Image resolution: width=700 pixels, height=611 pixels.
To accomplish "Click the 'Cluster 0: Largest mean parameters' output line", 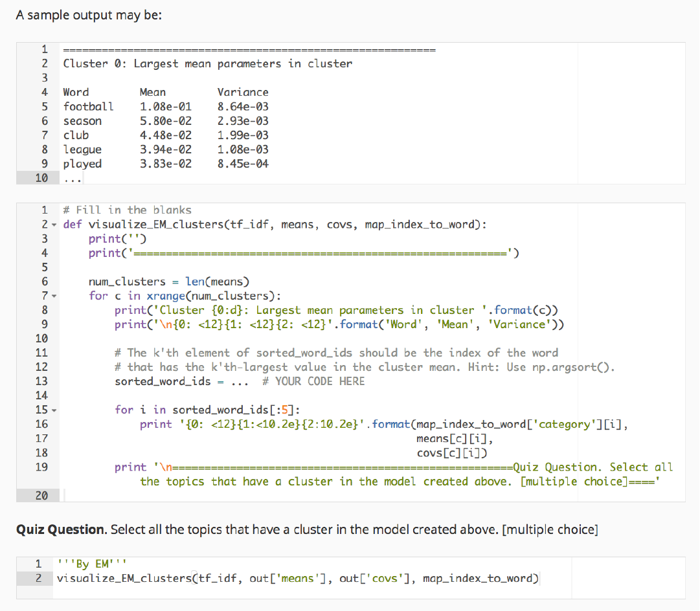I will click(x=207, y=63).
